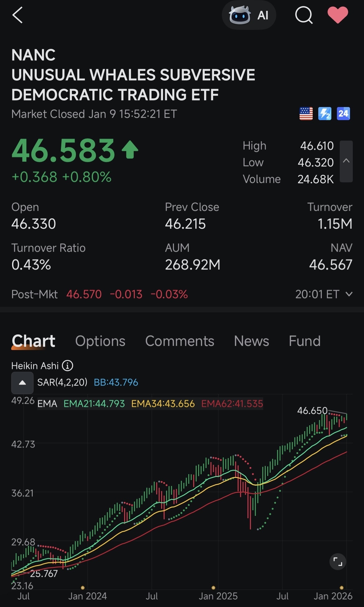Open the Fund tab
The image size is (364, 607).
(x=305, y=341)
